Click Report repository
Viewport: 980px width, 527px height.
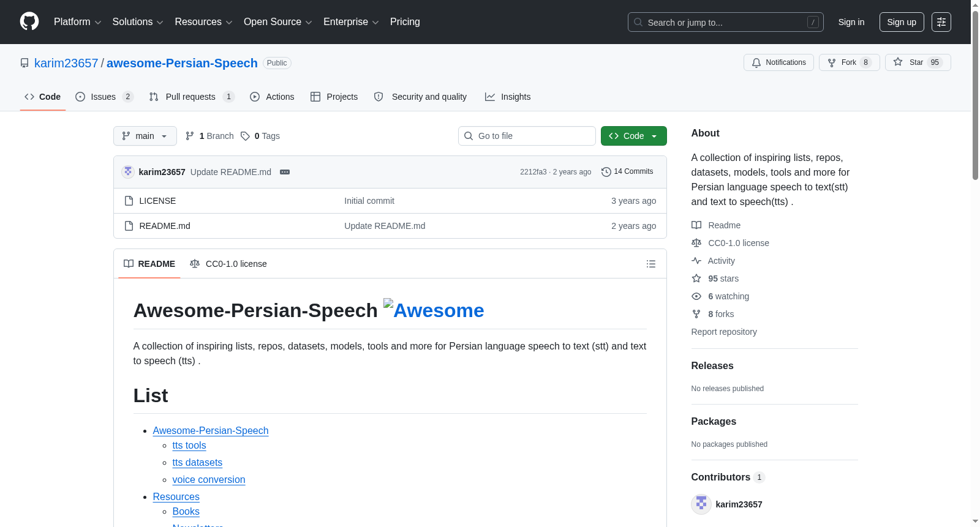724,332
